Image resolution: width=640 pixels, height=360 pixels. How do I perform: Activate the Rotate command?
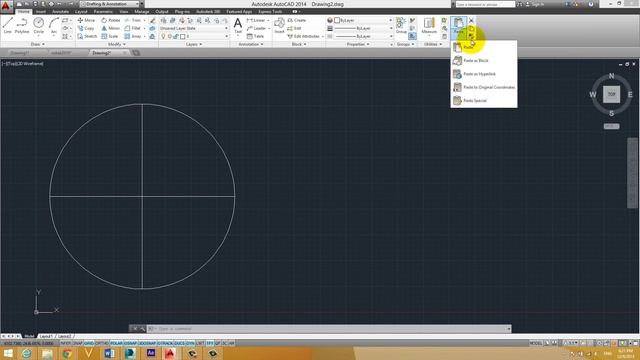point(111,20)
